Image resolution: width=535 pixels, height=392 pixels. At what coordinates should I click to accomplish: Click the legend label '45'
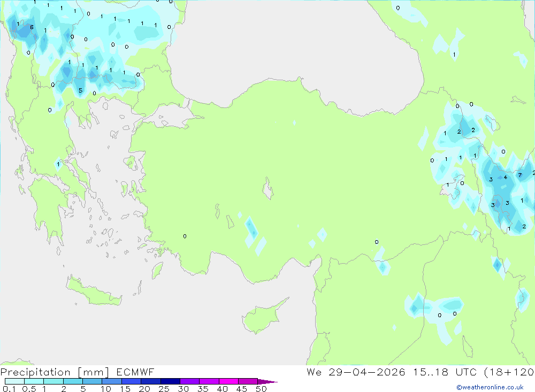tap(242, 389)
